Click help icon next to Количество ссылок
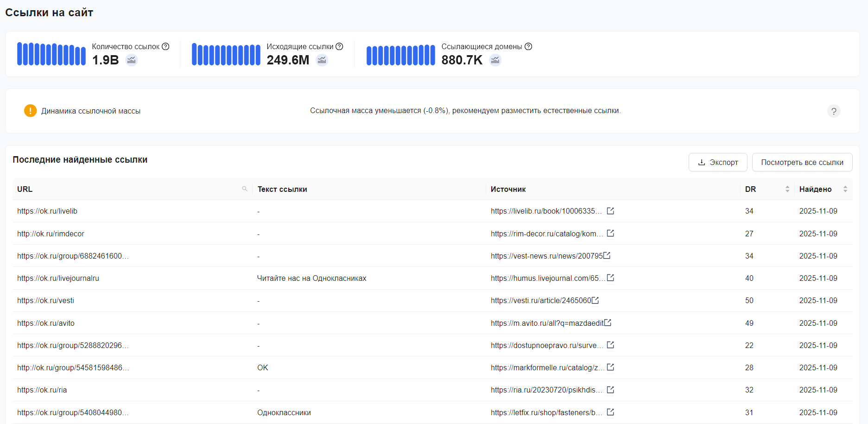This screenshot has width=868, height=424. [165, 46]
